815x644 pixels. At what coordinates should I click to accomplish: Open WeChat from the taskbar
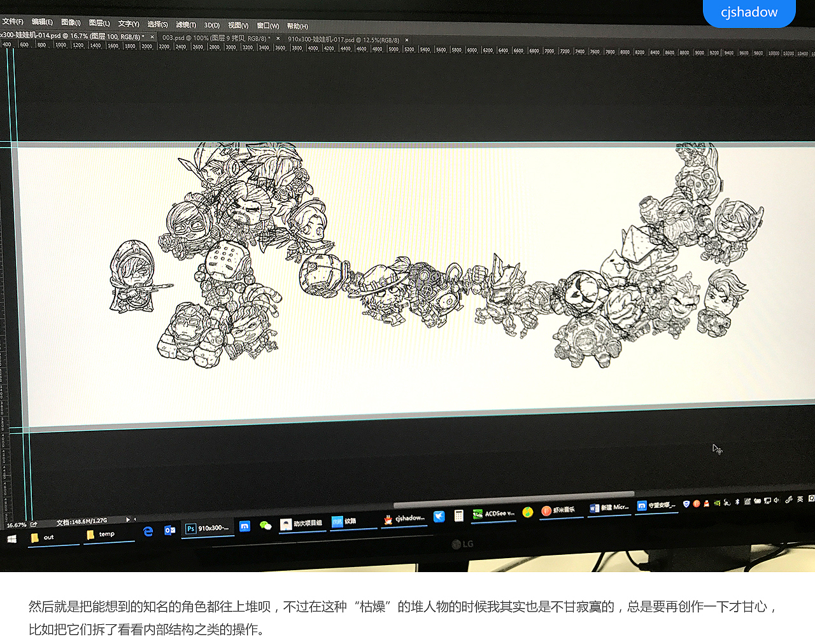coord(266,525)
